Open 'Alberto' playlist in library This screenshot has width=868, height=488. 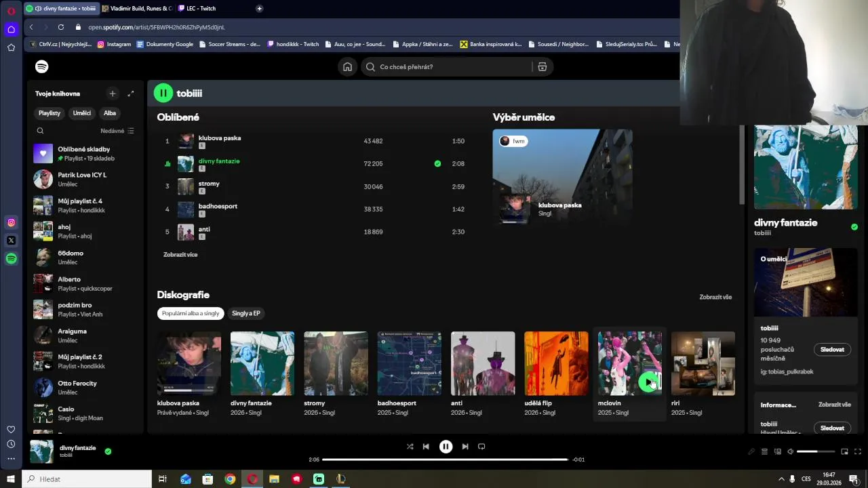coord(86,283)
